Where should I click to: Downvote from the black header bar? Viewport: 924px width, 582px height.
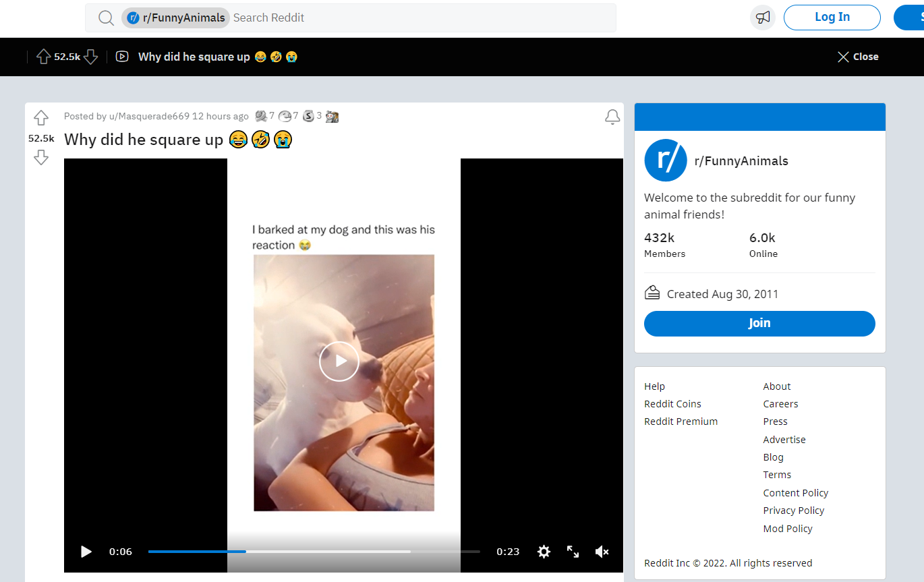pyautogui.click(x=90, y=57)
